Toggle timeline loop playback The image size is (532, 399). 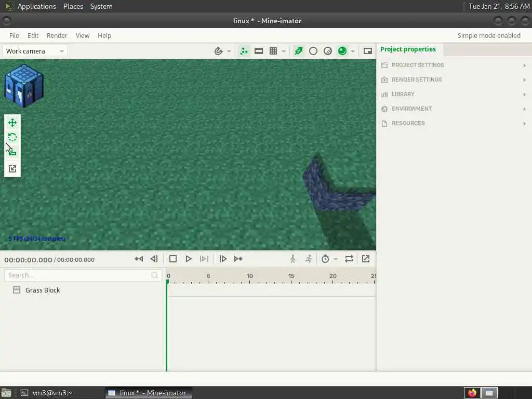tap(349, 259)
